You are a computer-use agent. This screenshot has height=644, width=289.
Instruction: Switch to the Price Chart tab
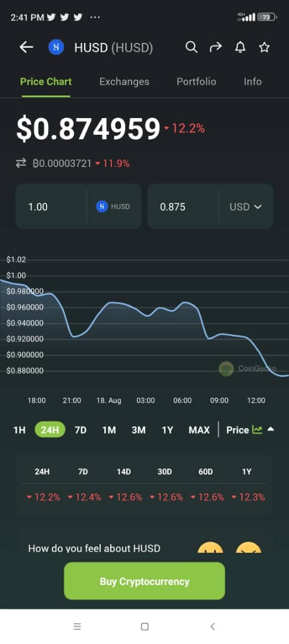[46, 82]
